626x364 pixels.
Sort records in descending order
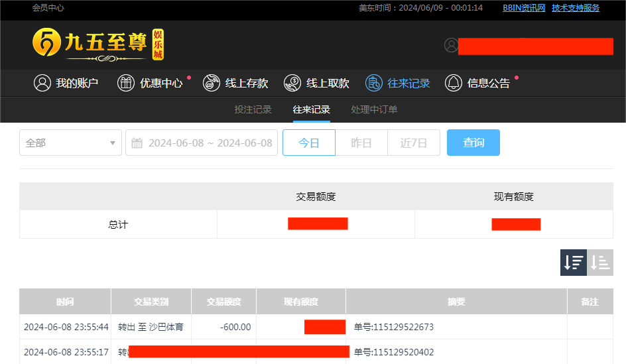pos(574,263)
